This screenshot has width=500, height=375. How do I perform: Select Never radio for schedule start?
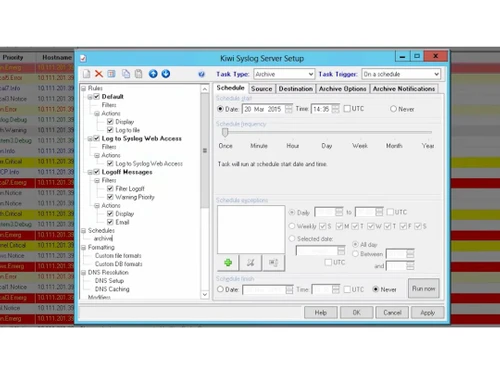point(393,109)
